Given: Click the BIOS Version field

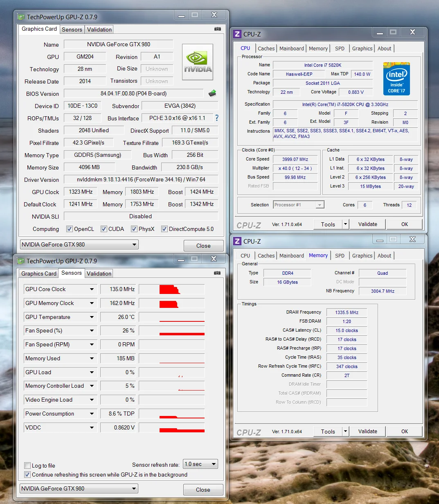Looking at the screenshot, I should pyautogui.click(x=134, y=93).
